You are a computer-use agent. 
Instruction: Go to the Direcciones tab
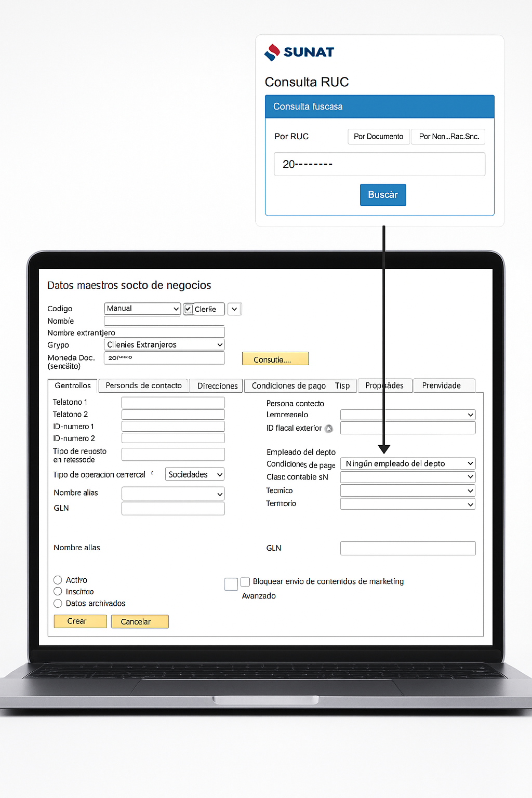[x=217, y=386]
